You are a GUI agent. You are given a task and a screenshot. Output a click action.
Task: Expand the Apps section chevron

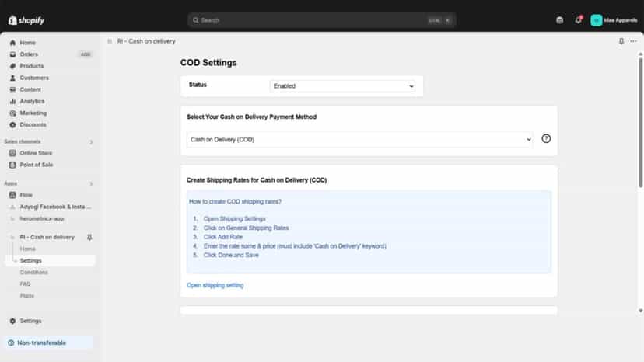(x=91, y=184)
